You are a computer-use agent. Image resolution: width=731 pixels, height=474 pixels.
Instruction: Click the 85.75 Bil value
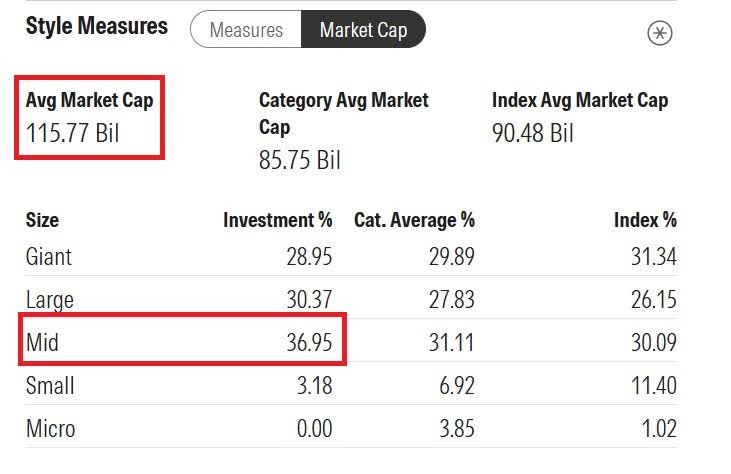pos(300,159)
